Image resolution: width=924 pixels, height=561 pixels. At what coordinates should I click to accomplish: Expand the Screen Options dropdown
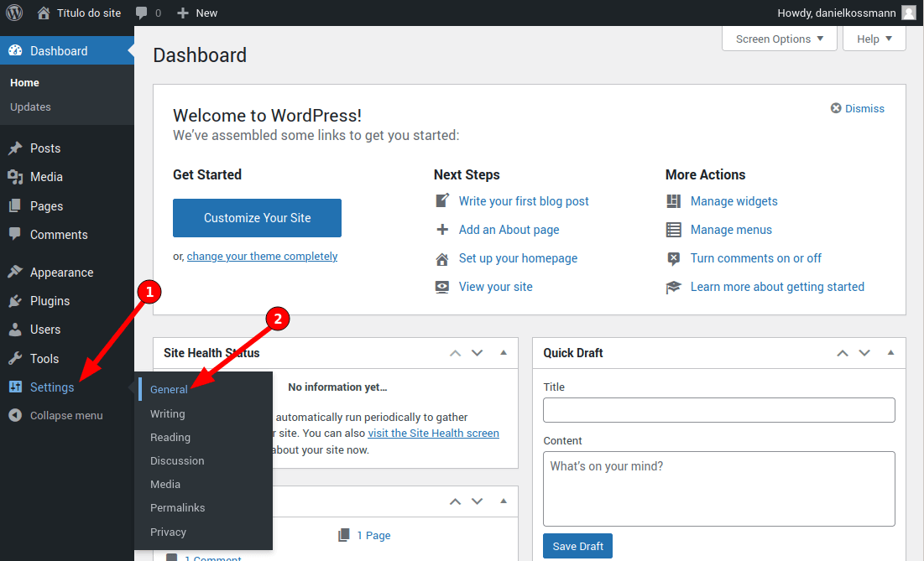coord(779,39)
